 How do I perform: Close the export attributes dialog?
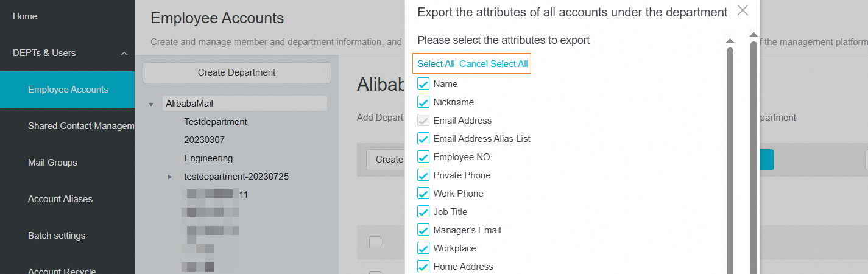coord(742,10)
